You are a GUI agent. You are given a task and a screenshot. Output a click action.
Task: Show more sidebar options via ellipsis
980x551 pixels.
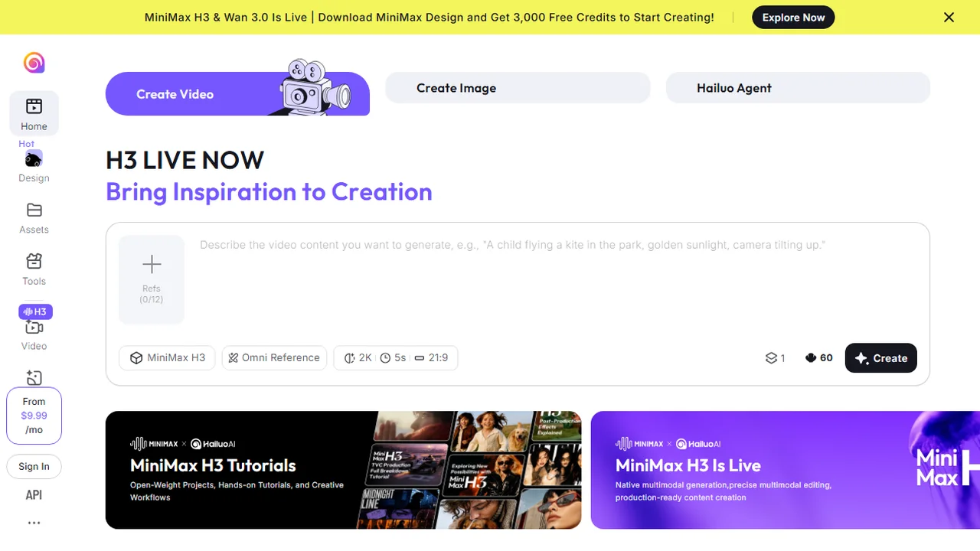tap(34, 523)
